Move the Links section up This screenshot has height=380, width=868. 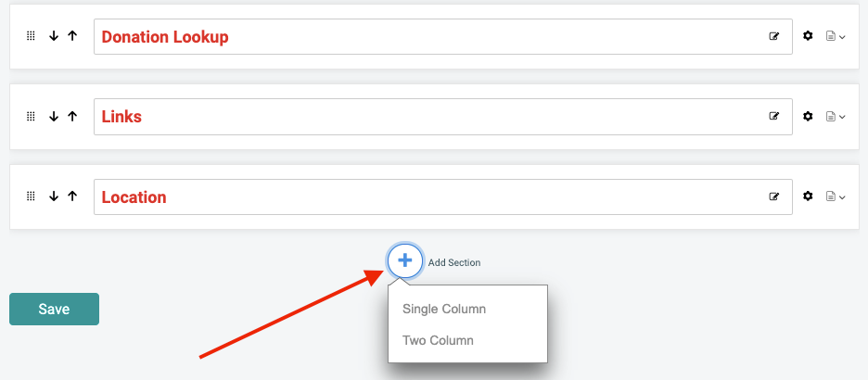pos(72,116)
